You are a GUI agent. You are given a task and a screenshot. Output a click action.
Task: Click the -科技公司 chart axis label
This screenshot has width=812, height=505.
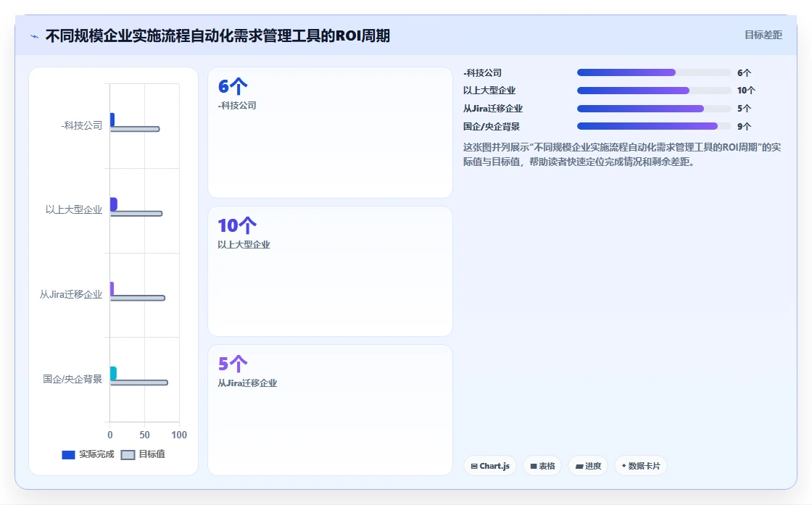tap(82, 126)
